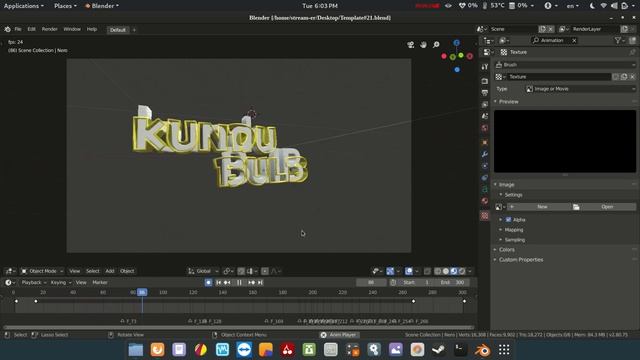Toggle X-ray mode
640x360 pixels.
click(x=427, y=271)
